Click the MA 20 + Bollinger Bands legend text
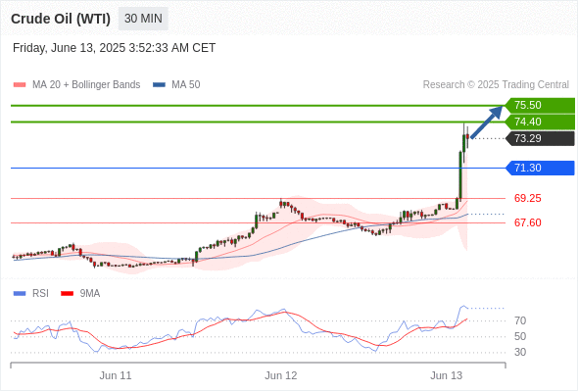This screenshot has width=578, height=392. [x=86, y=85]
